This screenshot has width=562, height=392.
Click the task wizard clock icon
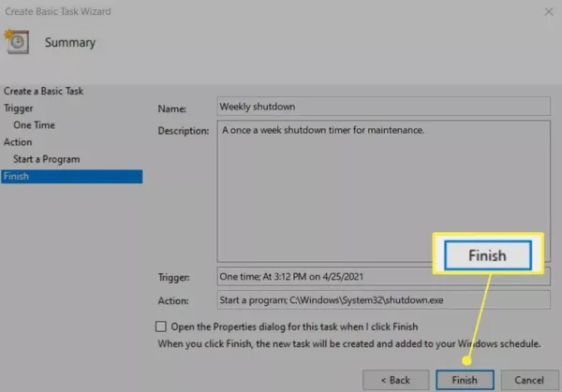pyautogui.click(x=17, y=42)
